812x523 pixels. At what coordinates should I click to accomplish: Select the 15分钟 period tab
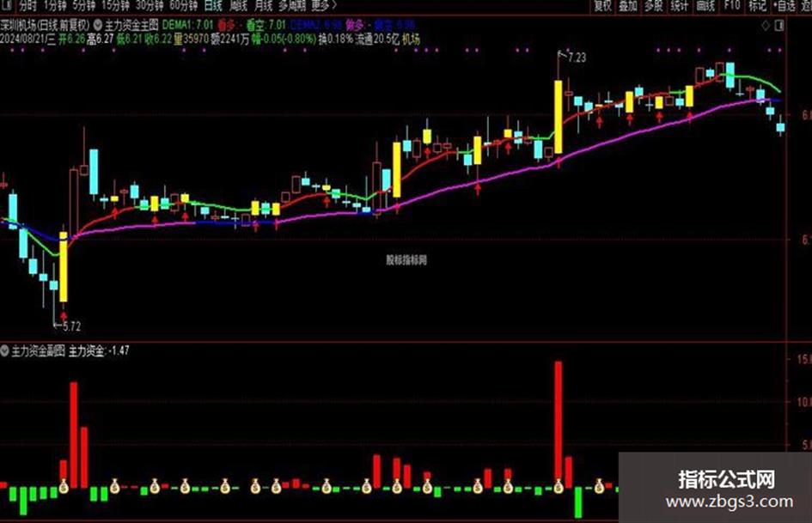pyautogui.click(x=115, y=6)
